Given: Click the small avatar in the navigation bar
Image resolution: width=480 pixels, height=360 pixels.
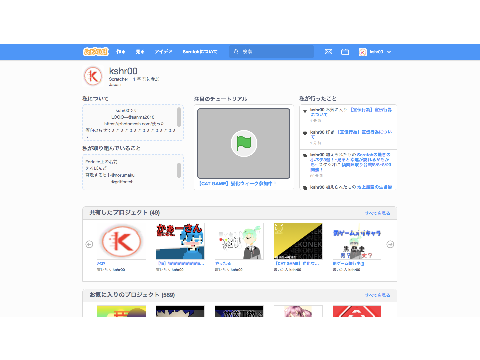Looking at the screenshot, I should pyautogui.click(x=363, y=52).
